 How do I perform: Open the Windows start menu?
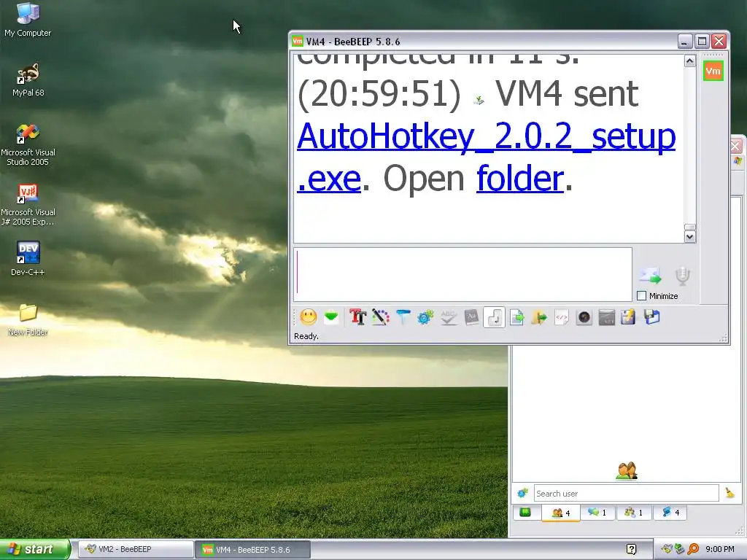35,550
